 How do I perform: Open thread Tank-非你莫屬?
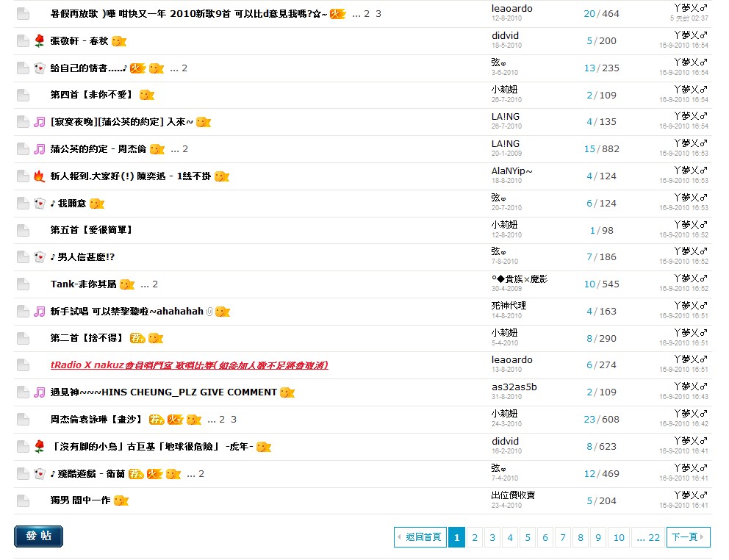[83, 284]
